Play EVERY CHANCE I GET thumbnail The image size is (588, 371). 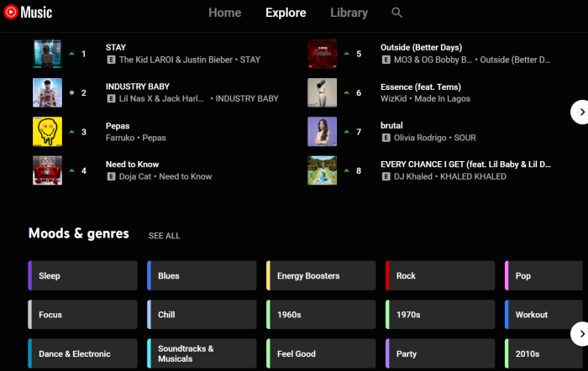[322, 170]
